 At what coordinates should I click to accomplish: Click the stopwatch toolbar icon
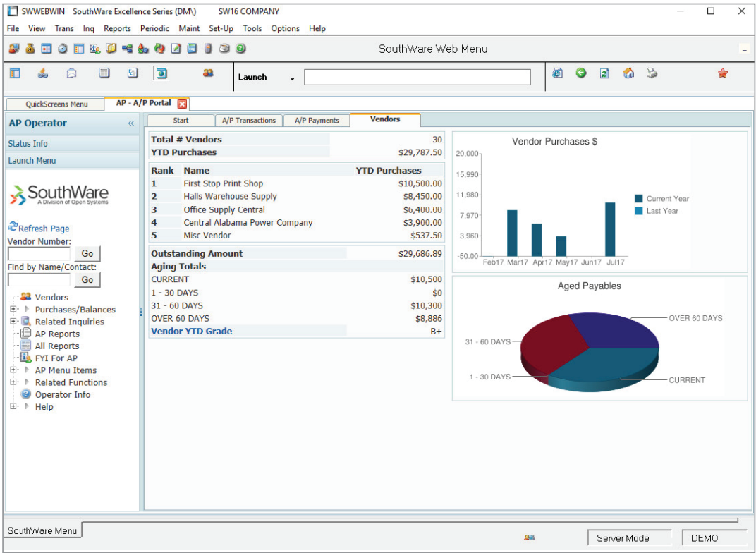click(x=61, y=49)
